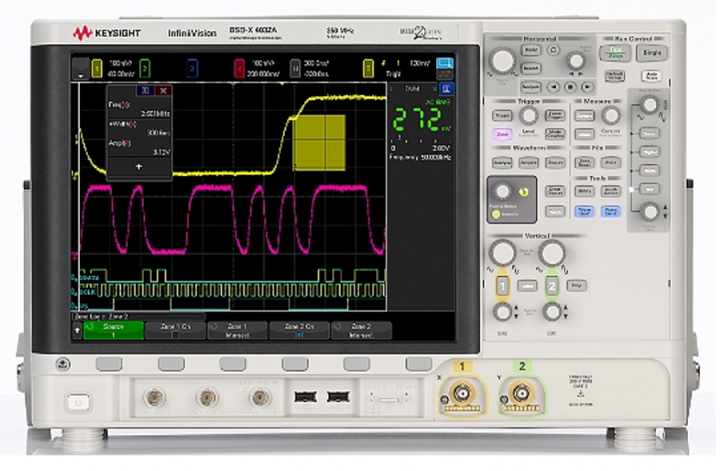Tap the blue sidebar icon at screen top-right

444,63
